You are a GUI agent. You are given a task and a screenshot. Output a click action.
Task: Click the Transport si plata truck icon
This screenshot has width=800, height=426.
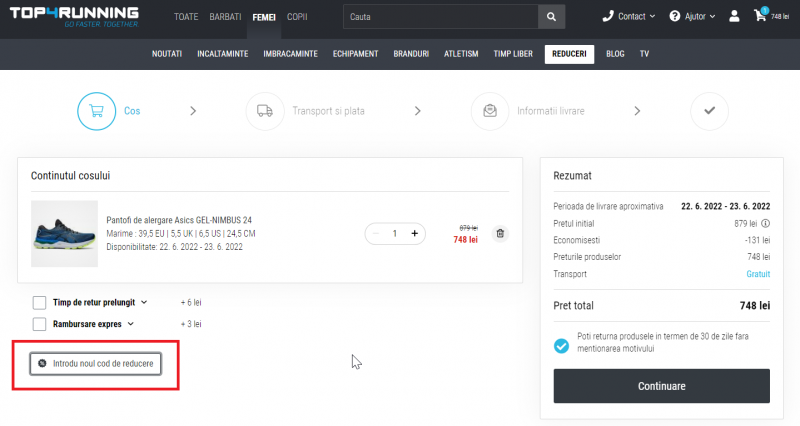(x=265, y=111)
